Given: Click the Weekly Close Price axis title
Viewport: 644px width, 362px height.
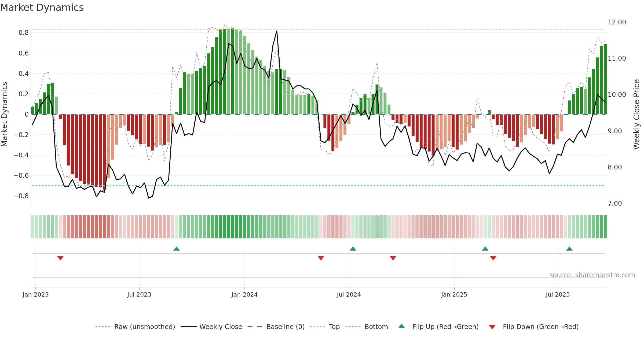Looking at the screenshot, I should pyautogui.click(x=636, y=114).
